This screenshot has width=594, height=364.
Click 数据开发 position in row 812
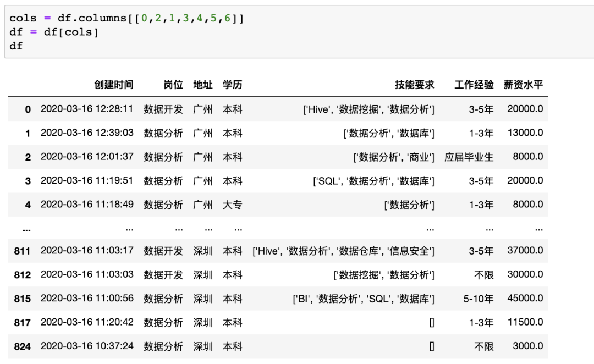[163, 275]
